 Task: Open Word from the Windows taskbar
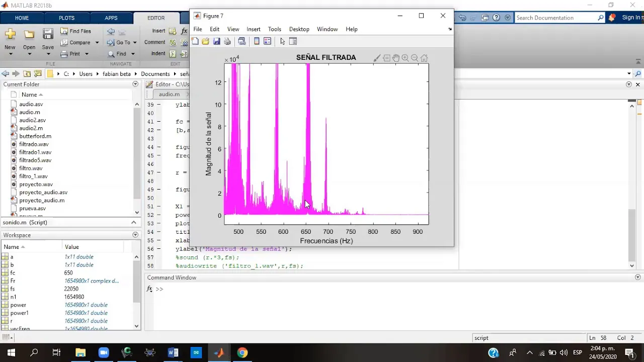[173, 352]
